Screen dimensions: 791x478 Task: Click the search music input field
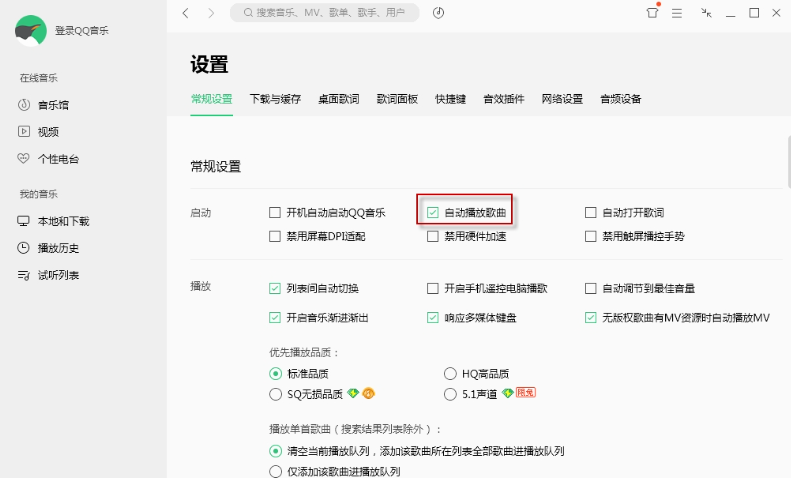[325, 13]
